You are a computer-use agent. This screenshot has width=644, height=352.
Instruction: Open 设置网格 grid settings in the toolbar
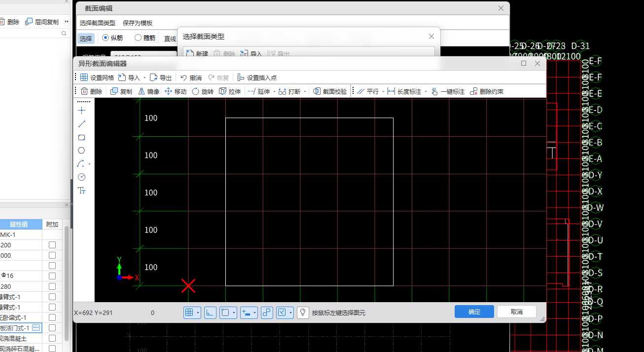coord(97,78)
